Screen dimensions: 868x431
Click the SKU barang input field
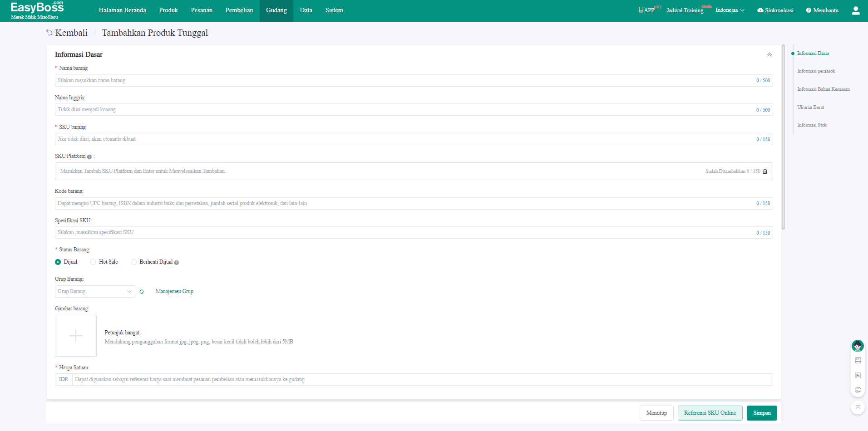coord(414,139)
